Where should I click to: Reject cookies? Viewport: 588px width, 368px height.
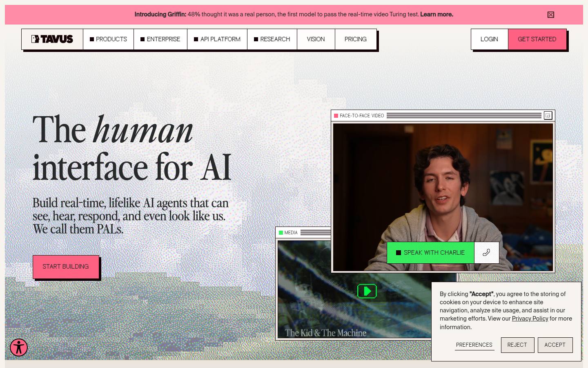click(x=517, y=345)
